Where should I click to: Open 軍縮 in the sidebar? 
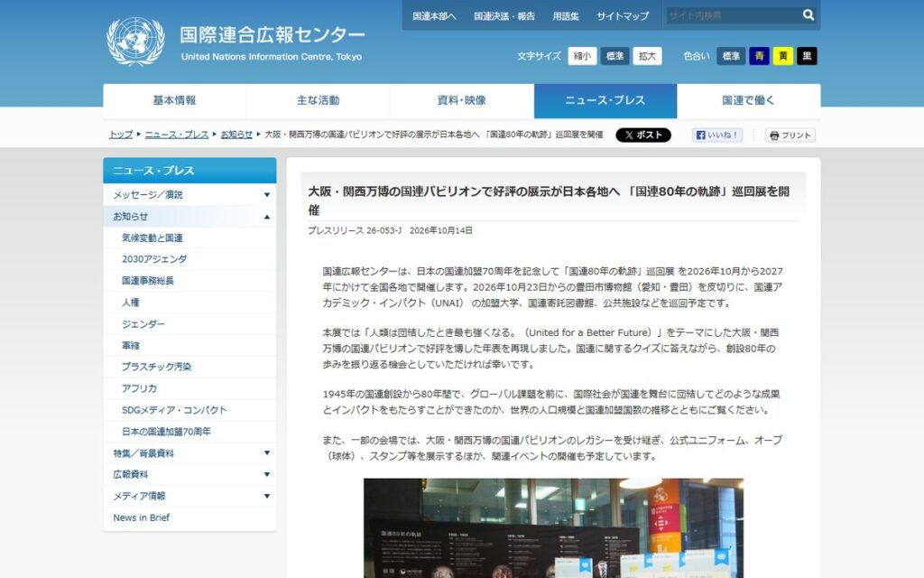click(x=130, y=346)
